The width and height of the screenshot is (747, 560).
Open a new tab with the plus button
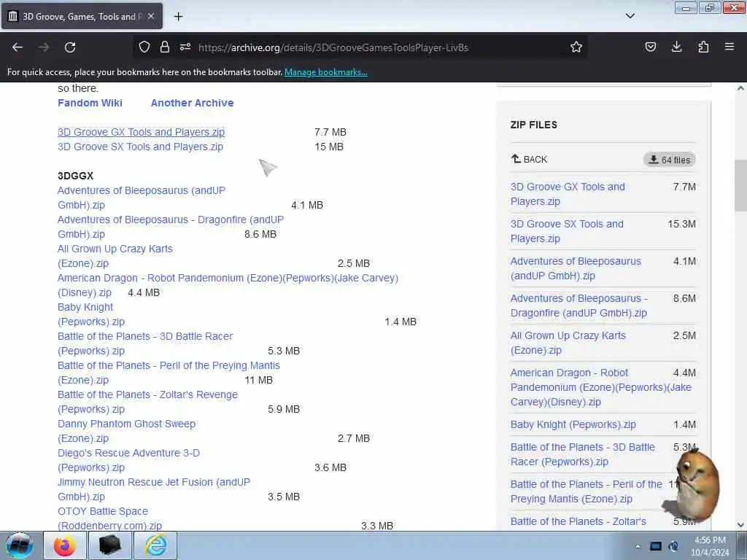click(x=178, y=17)
